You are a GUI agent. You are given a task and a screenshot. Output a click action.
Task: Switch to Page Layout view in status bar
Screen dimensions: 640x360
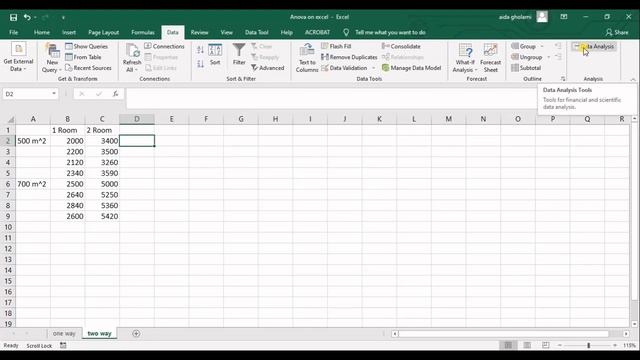tap(527, 345)
